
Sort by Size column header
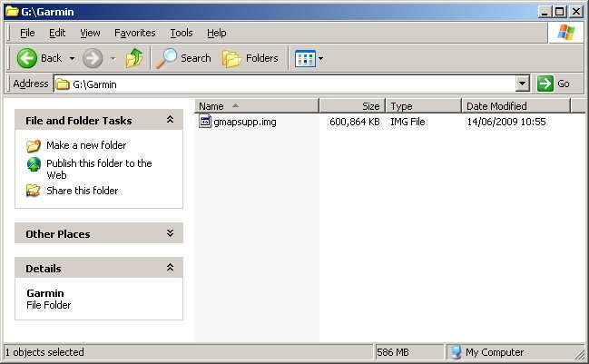[x=352, y=106]
